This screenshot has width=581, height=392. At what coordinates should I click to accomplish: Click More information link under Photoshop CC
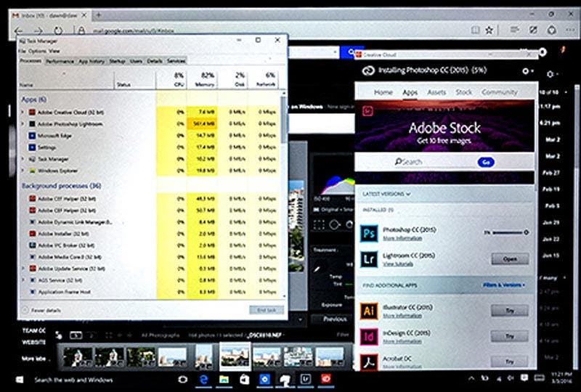click(402, 238)
